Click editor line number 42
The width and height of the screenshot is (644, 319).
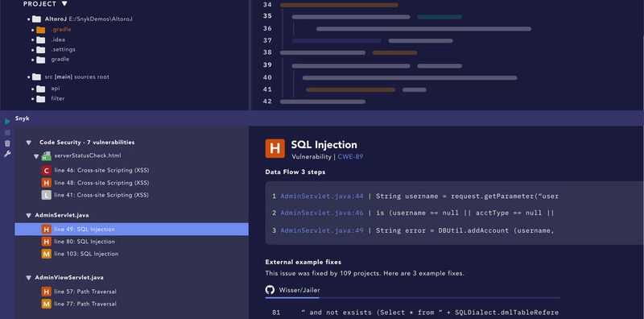point(267,101)
